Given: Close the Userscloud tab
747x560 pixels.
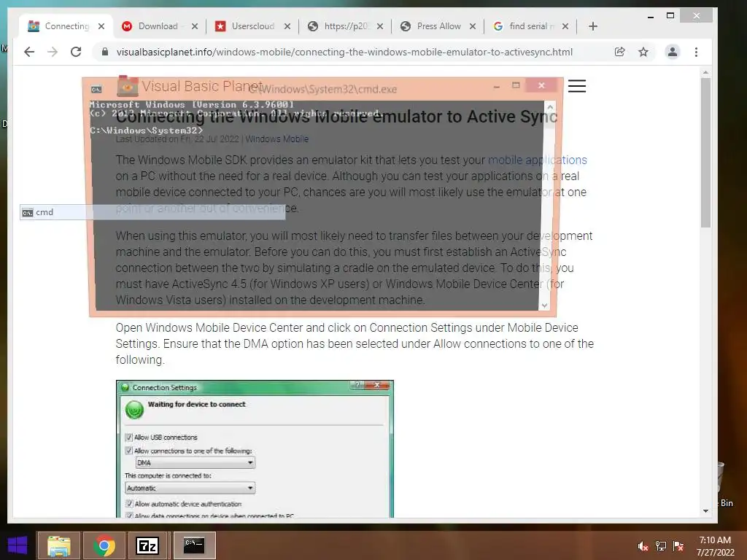Looking at the screenshot, I should [x=287, y=26].
